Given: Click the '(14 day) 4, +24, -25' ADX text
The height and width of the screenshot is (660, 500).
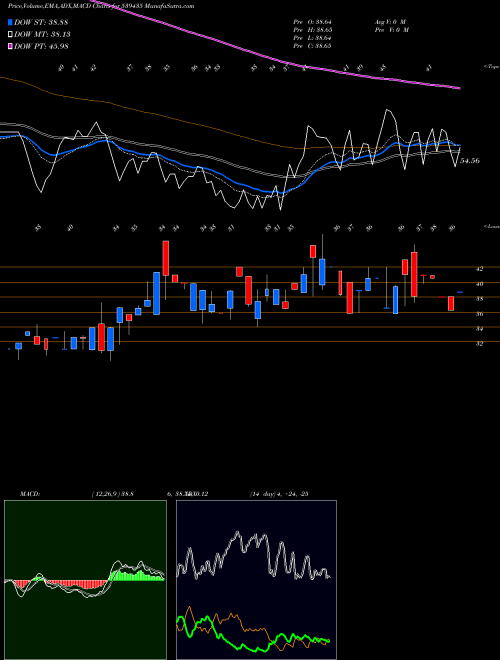Looking at the screenshot, I should click(279, 494).
